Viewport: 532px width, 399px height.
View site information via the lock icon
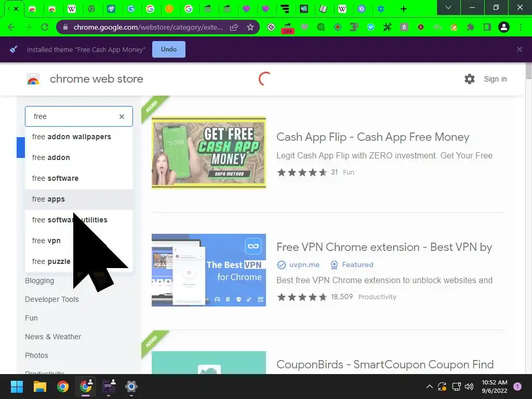(65, 27)
